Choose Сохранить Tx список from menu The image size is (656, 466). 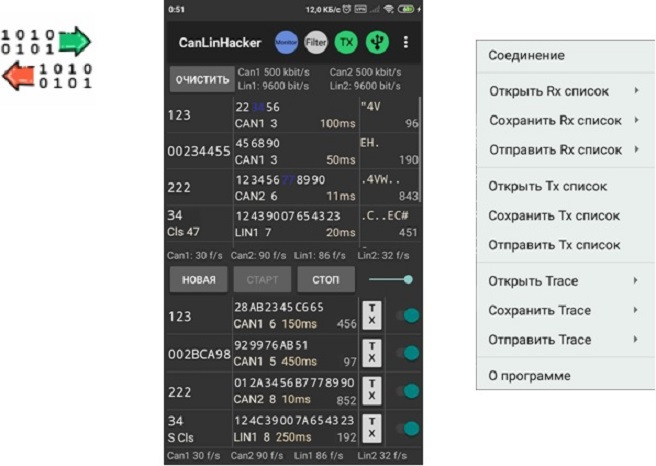click(566, 215)
